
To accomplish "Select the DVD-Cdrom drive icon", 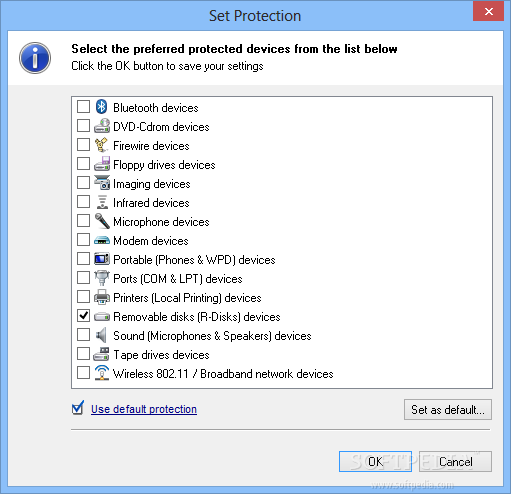I will (x=102, y=126).
